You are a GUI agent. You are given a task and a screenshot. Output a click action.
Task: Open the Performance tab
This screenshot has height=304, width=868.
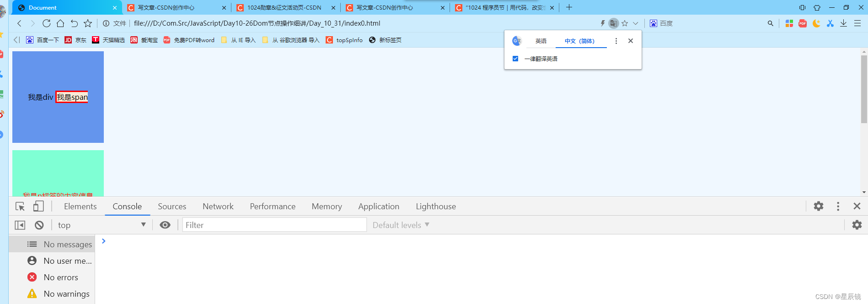click(273, 206)
